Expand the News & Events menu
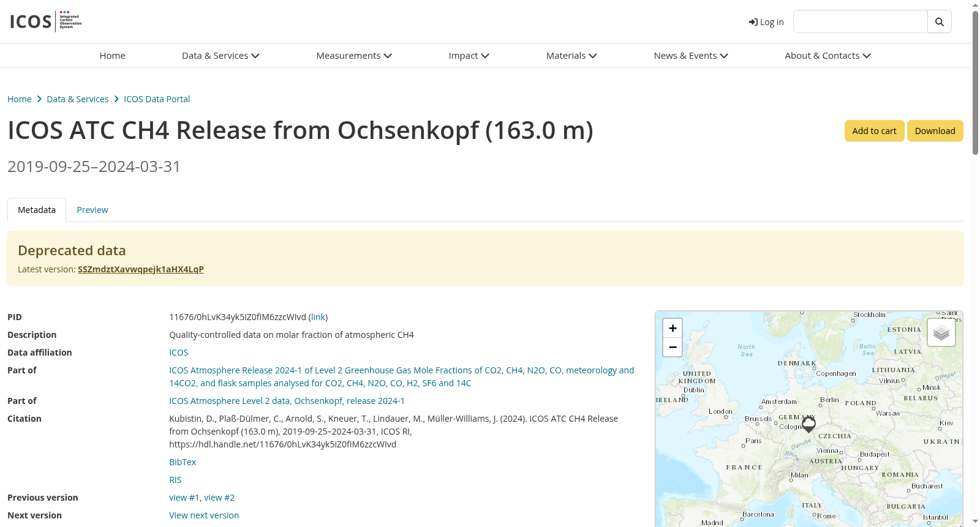 pos(691,56)
